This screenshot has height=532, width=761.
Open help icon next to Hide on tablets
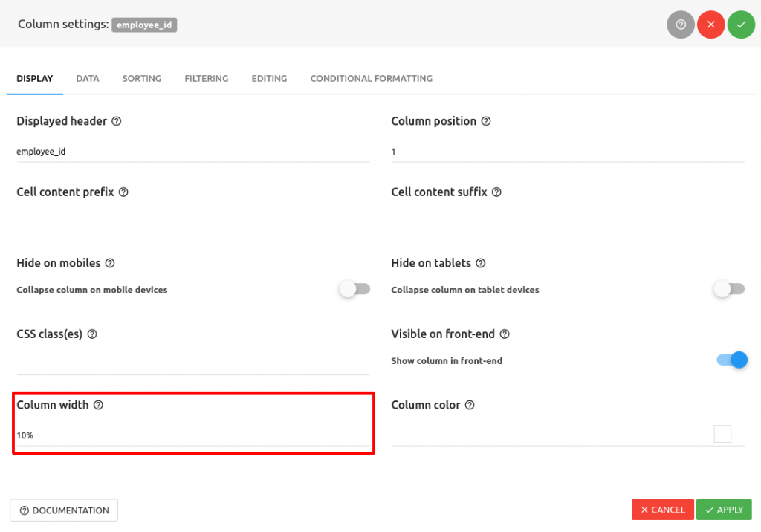click(481, 263)
